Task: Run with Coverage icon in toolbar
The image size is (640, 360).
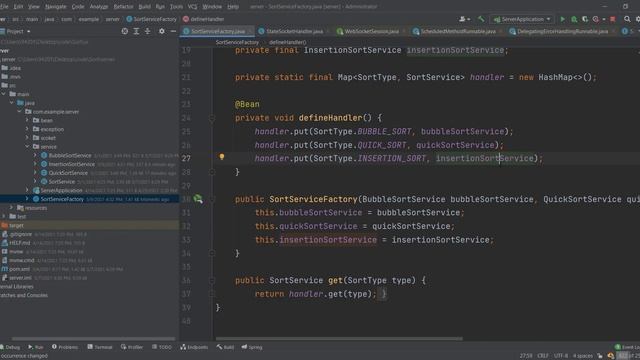Action: coord(584,19)
